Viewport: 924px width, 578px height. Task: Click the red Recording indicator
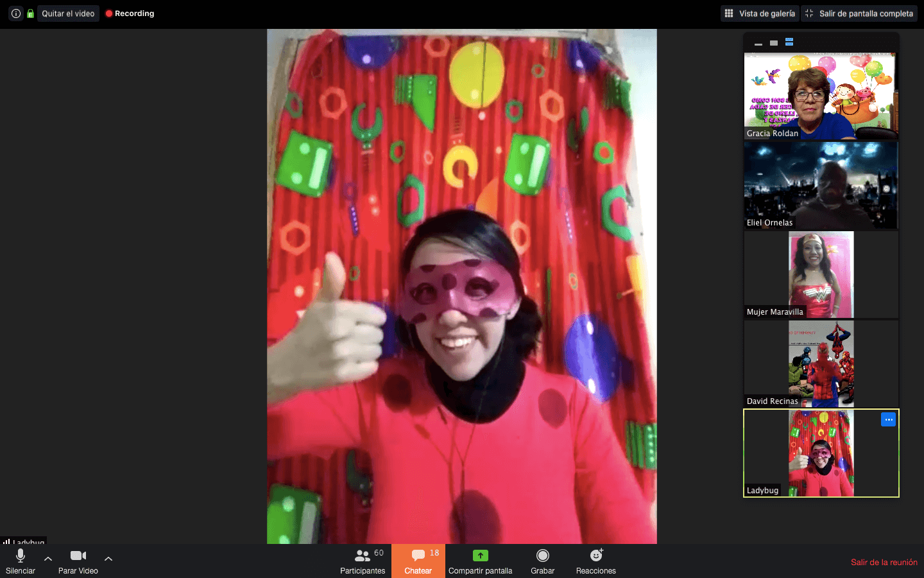coord(130,13)
